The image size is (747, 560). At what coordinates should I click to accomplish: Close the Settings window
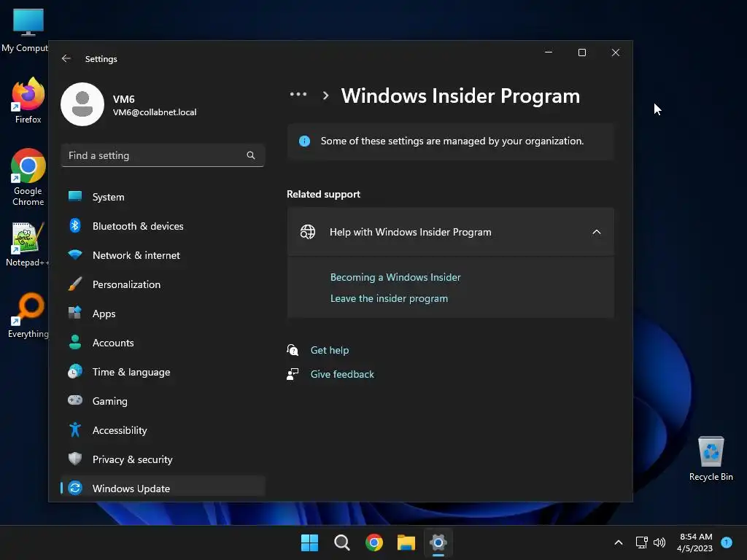coord(616,52)
